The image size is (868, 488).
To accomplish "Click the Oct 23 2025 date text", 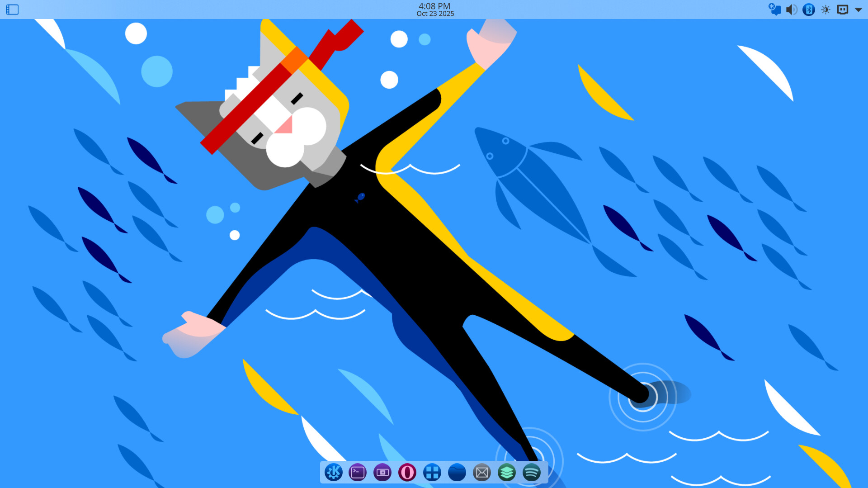I will [435, 14].
